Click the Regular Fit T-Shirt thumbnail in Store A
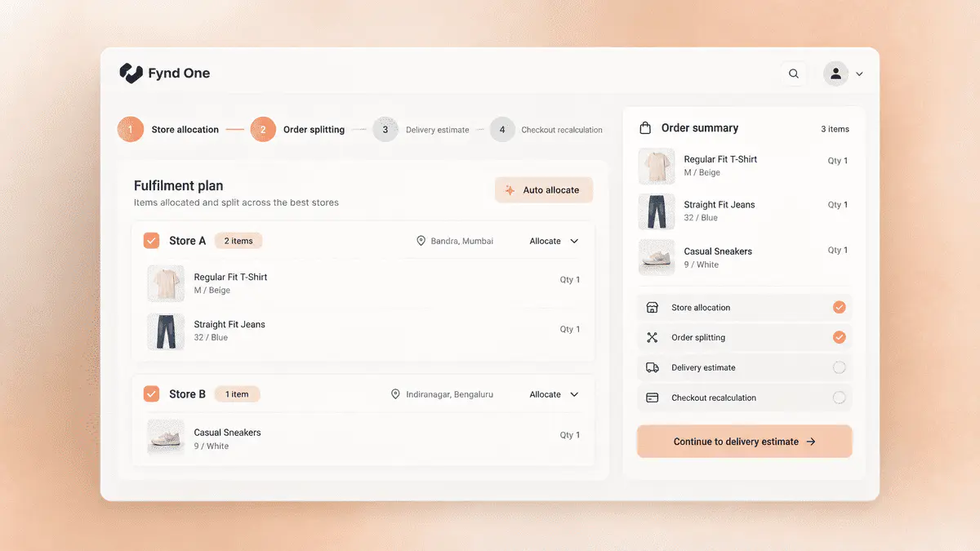The width and height of the screenshot is (980, 551). point(166,283)
